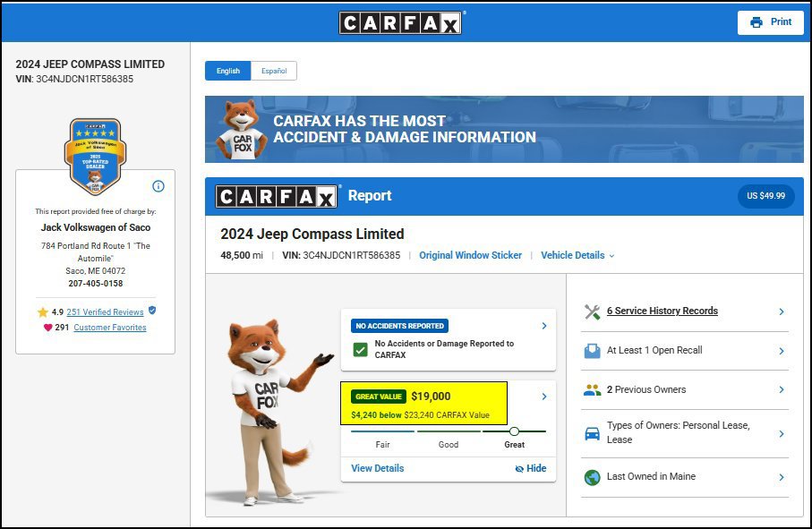Click the US $49.99 price badge

(x=766, y=196)
